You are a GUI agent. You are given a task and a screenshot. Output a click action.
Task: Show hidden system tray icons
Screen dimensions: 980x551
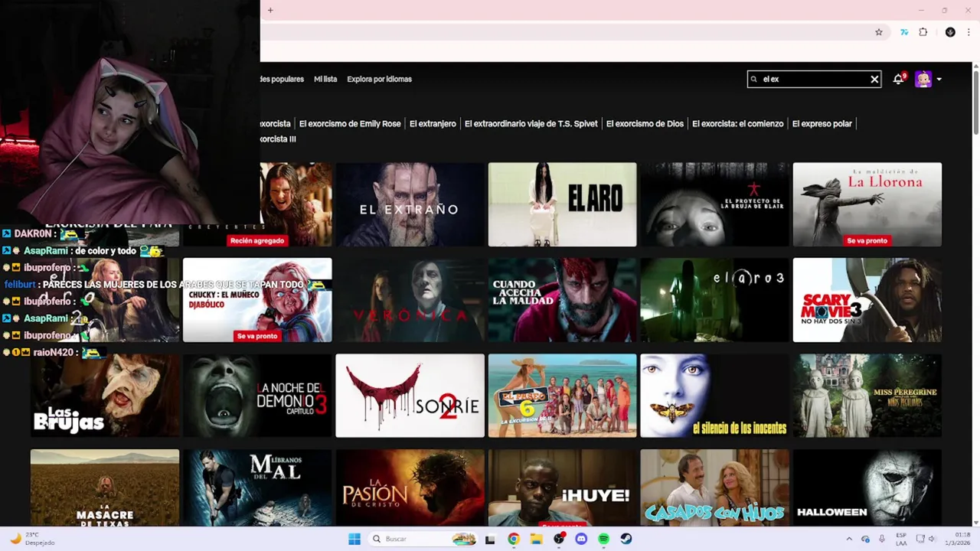848,539
